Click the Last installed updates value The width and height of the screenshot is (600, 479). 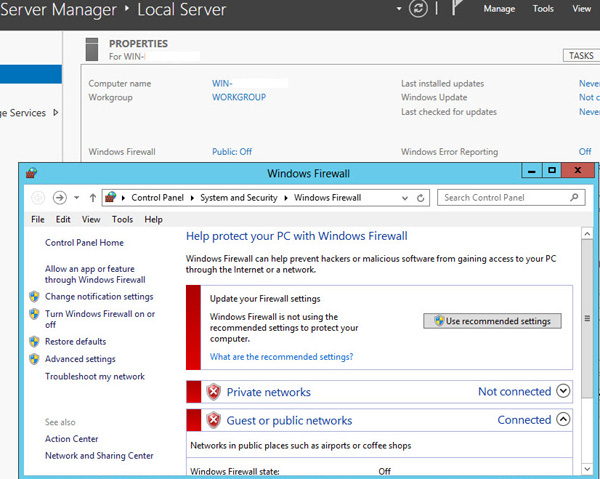(589, 83)
